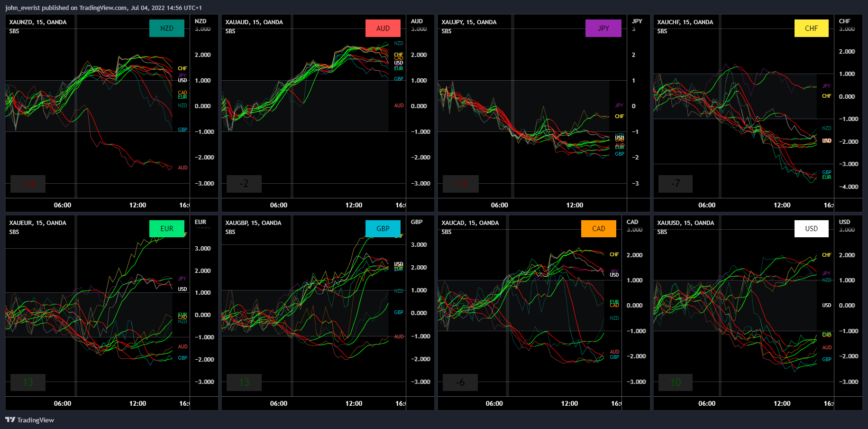Click the 3.000 price level on the GBP axis
868x429 pixels.
(x=419, y=245)
